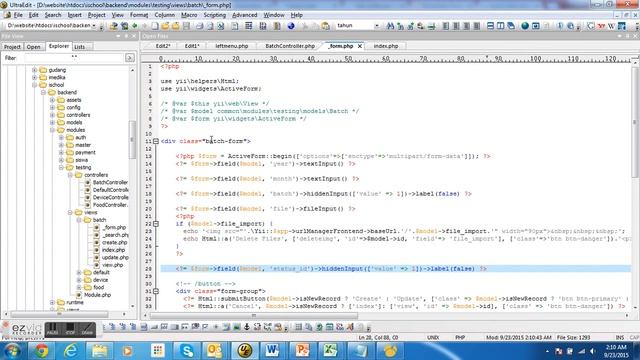The height and width of the screenshot is (360, 640).
Task: Open Microsoft Word from the taskbar
Action: tap(273, 351)
